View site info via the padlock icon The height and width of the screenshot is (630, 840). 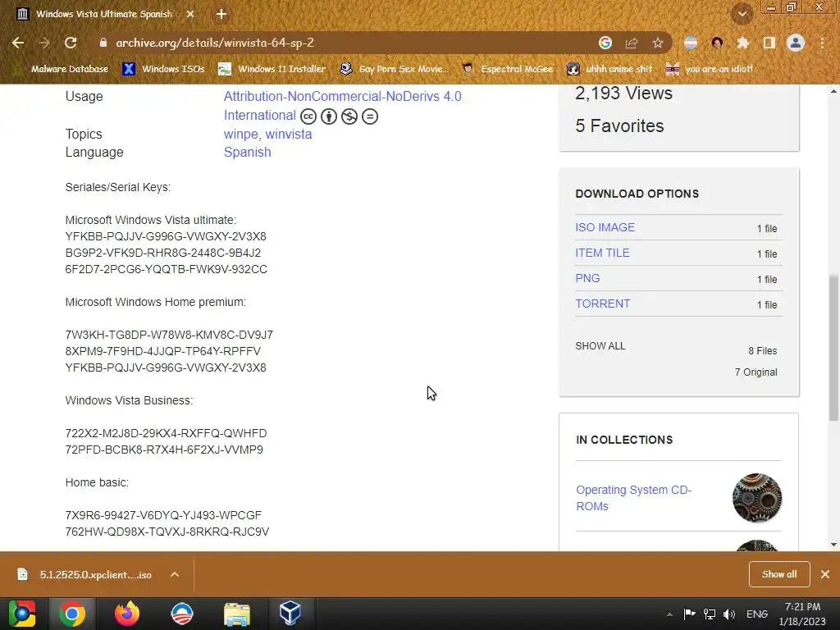point(103,43)
